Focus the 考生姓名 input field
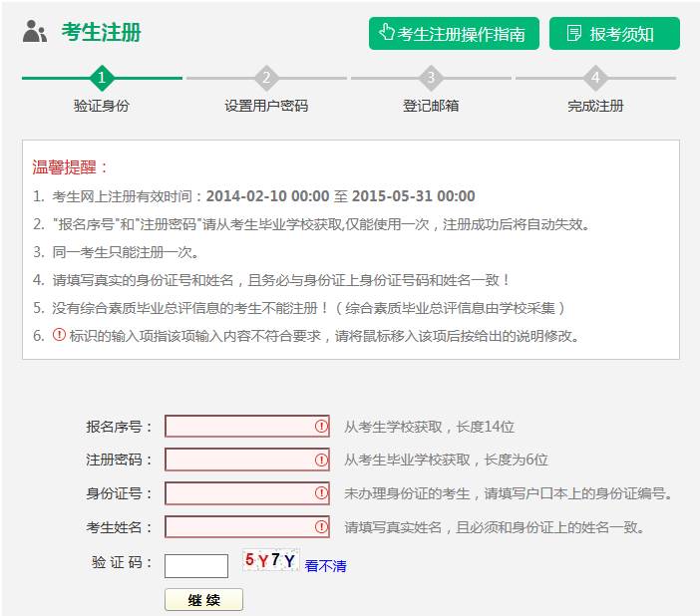700x616 pixels. [239, 526]
